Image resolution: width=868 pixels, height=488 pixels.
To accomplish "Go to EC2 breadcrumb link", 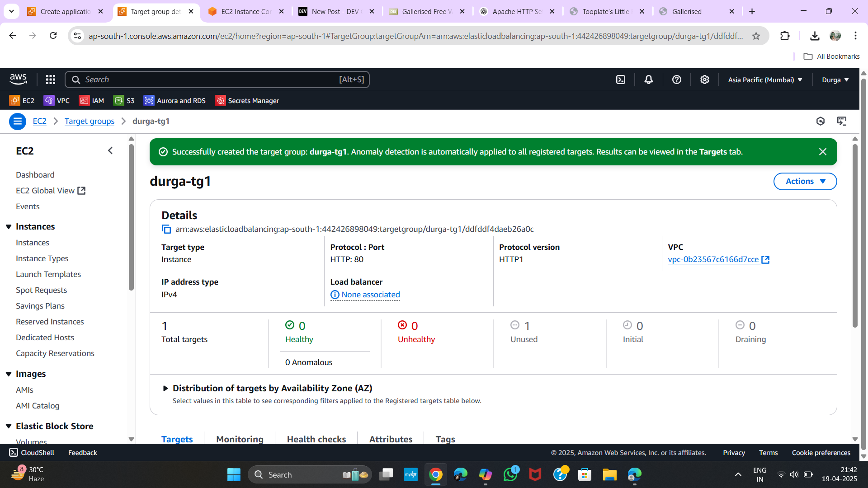I will coord(40,121).
